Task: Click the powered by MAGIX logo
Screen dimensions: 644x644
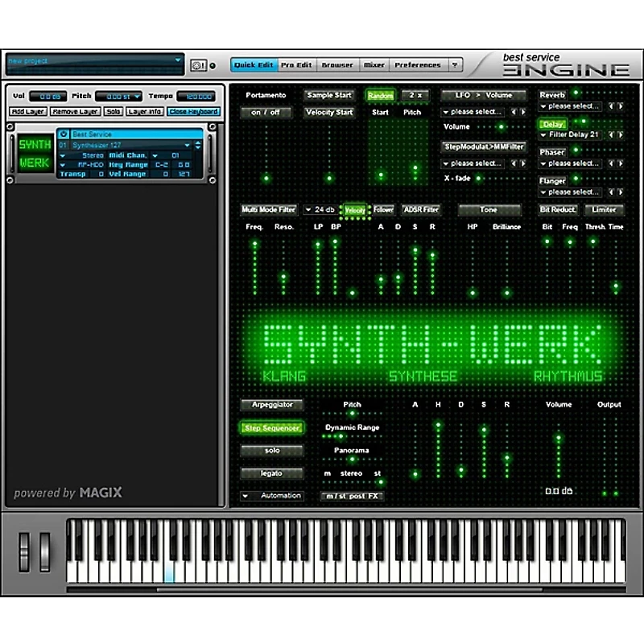Action: tap(68, 492)
